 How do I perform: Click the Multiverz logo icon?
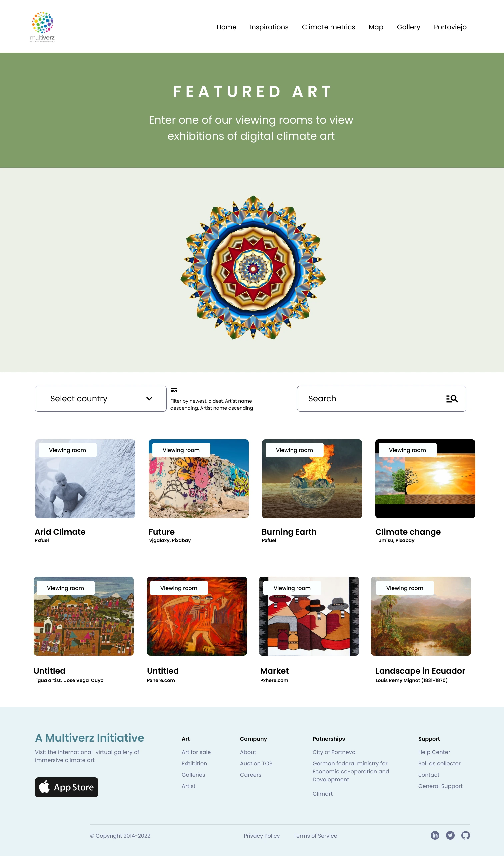coord(42,26)
